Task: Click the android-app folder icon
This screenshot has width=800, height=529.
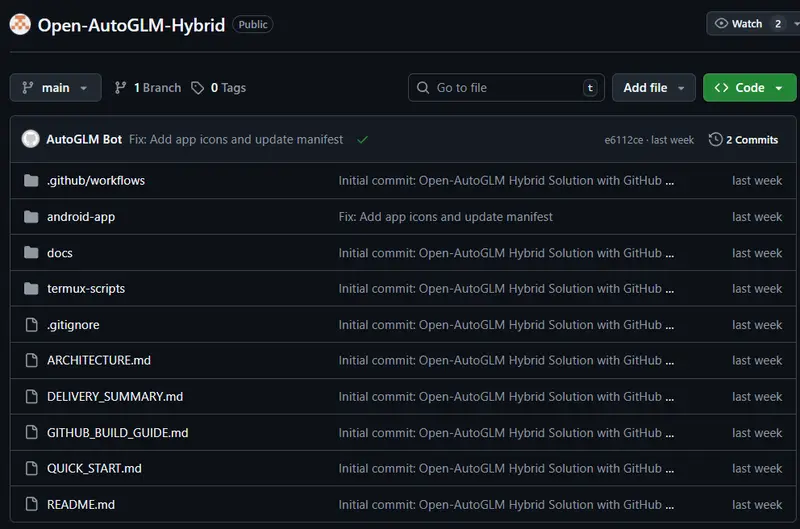Action: pos(31,217)
